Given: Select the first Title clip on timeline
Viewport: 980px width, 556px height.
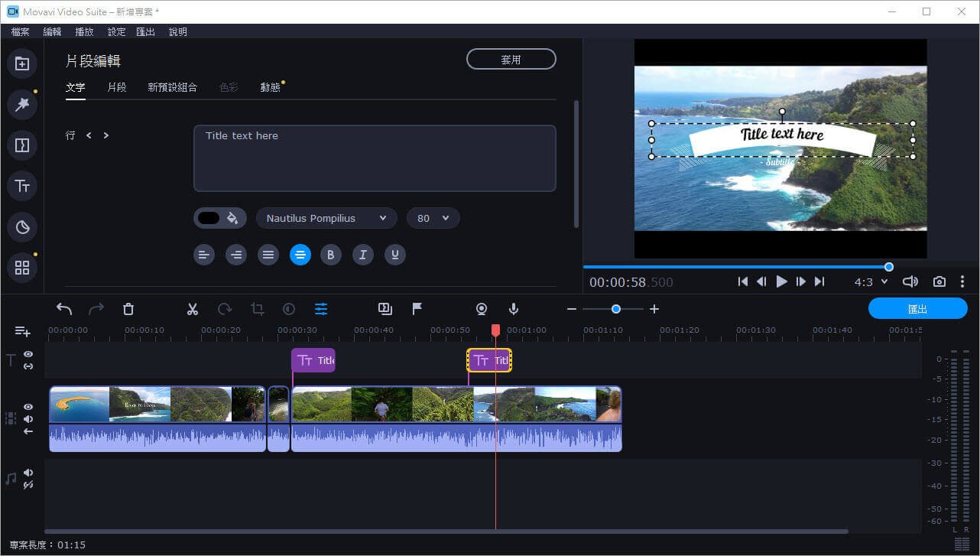Looking at the screenshot, I should [x=313, y=360].
